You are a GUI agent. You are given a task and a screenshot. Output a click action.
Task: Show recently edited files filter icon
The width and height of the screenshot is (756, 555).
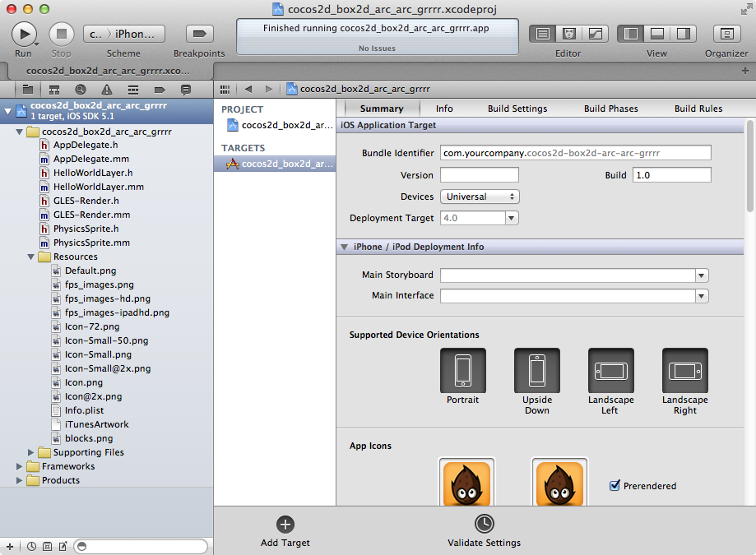click(x=31, y=546)
